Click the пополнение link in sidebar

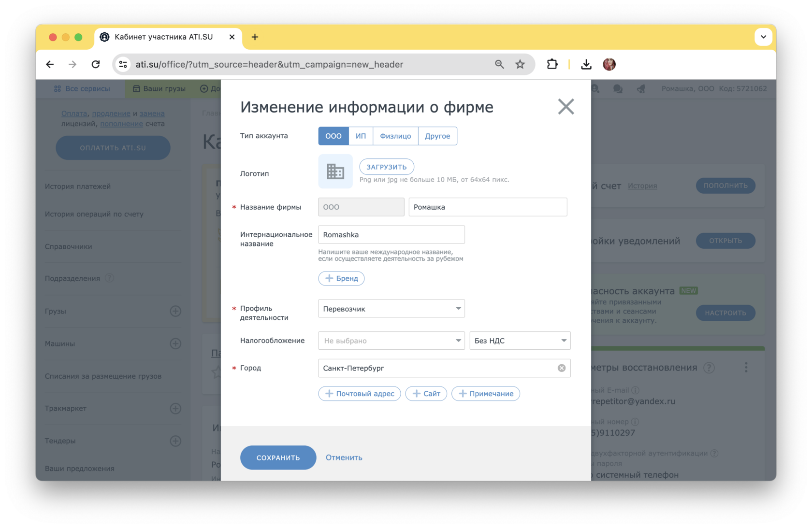coord(121,124)
